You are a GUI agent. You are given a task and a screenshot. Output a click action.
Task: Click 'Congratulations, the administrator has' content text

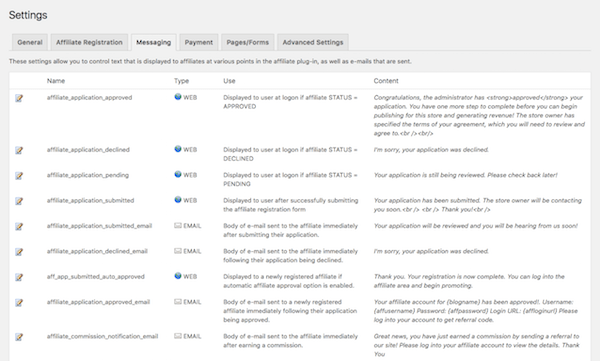click(479, 115)
